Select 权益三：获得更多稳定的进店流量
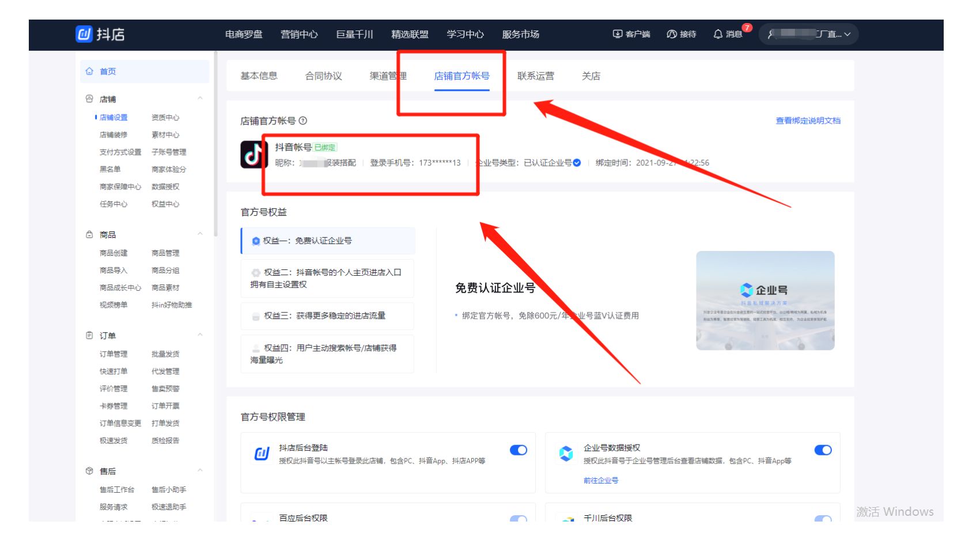Screen dimensions: 980x544 coord(327,316)
